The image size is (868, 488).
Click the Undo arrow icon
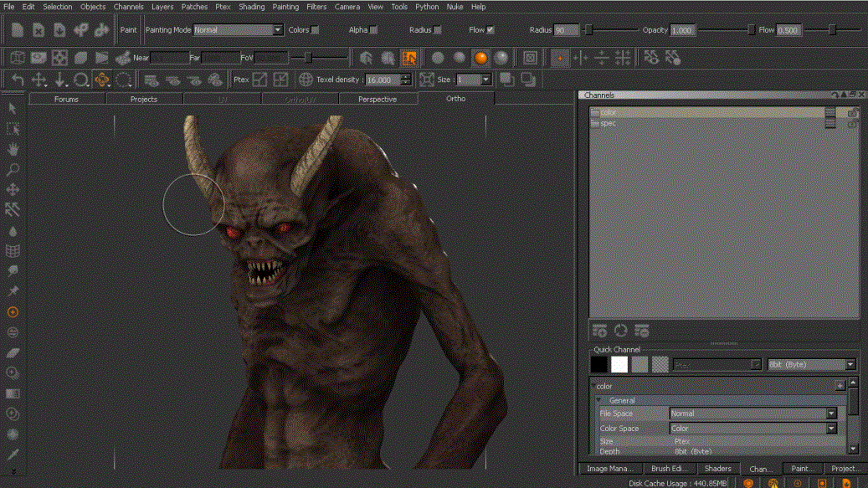coord(18,80)
